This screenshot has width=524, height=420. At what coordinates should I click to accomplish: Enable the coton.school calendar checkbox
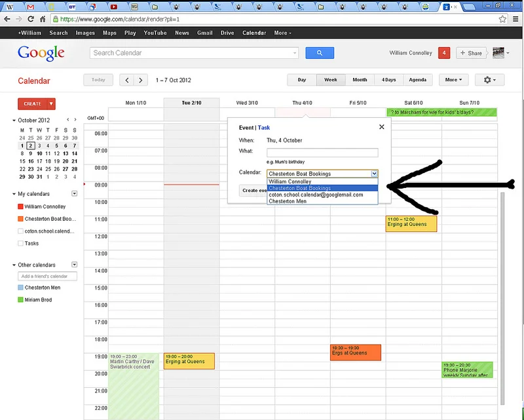20,231
